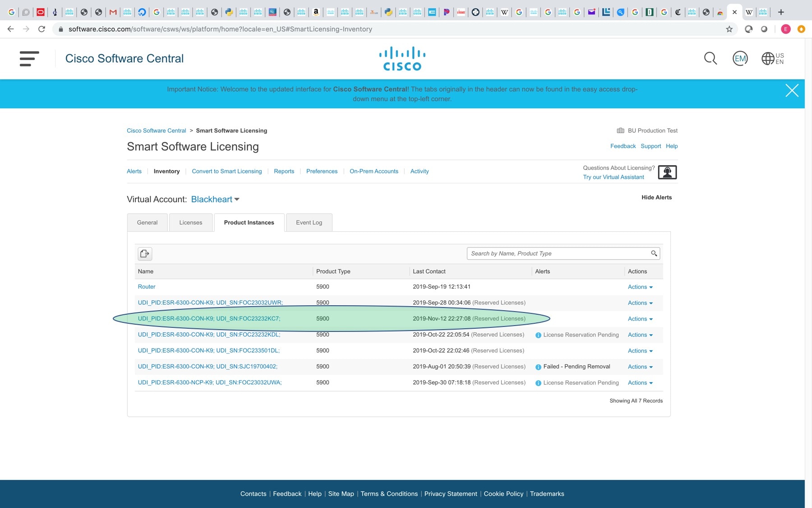The image size is (812, 508).
Task: Open Cookie Policy footer link
Action: 503,494
